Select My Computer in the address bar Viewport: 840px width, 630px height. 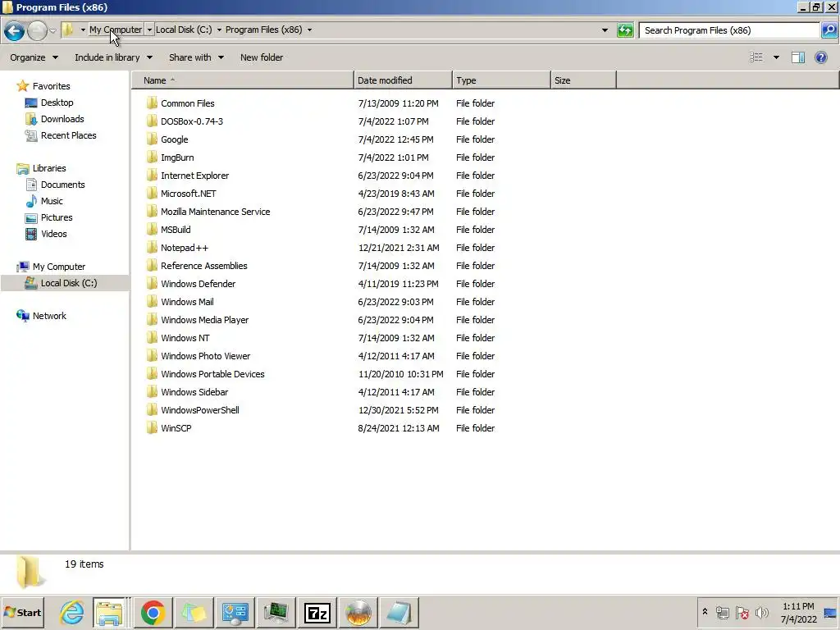point(116,30)
